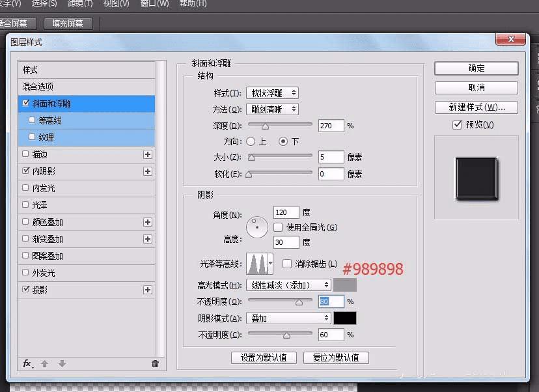Click the angle dial control
The width and height of the screenshot is (539, 392).
coord(256,227)
